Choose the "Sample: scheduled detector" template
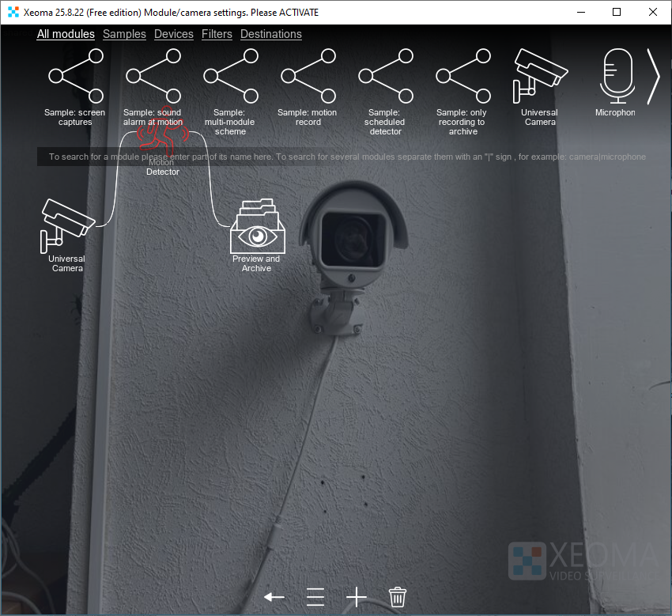The height and width of the screenshot is (616, 672). pyautogui.click(x=385, y=77)
